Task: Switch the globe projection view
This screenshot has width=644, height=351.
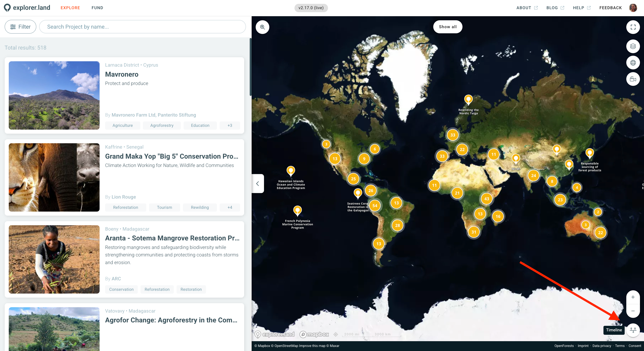Action: [633, 63]
